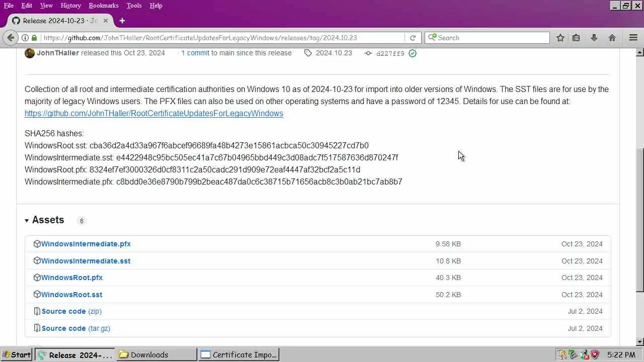
Task: Click the WindowsRoot.sst SHA256 hash line
Action: 197,145
